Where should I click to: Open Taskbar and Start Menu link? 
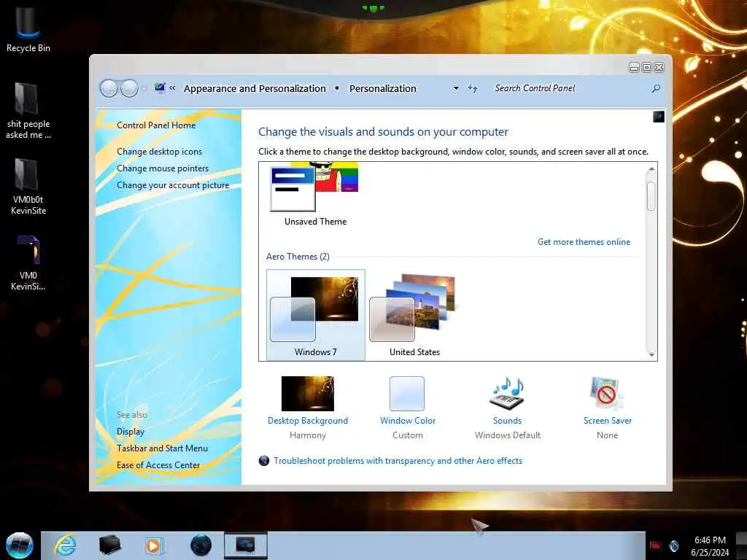point(162,448)
